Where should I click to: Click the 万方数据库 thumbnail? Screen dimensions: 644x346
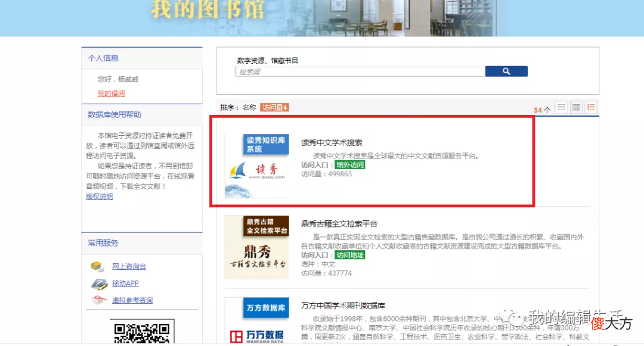pos(257,320)
